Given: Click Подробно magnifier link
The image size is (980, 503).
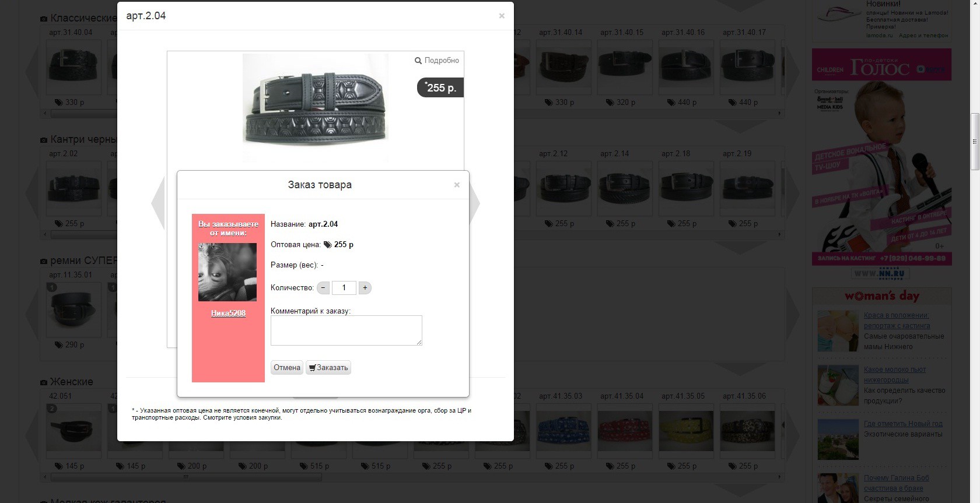Looking at the screenshot, I should click(437, 60).
